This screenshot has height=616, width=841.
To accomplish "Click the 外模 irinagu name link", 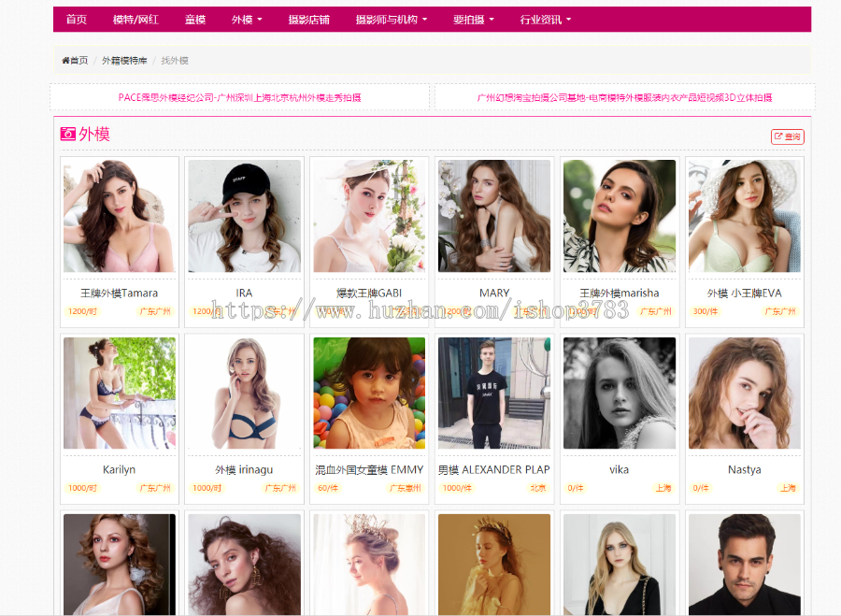I will [244, 469].
